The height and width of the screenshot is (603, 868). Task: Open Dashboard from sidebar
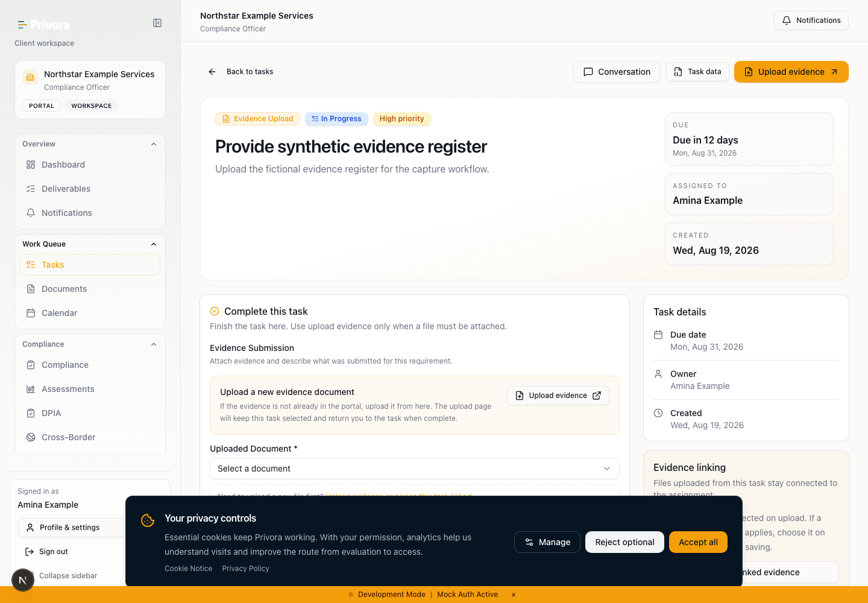pyautogui.click(x=90, y=165)
